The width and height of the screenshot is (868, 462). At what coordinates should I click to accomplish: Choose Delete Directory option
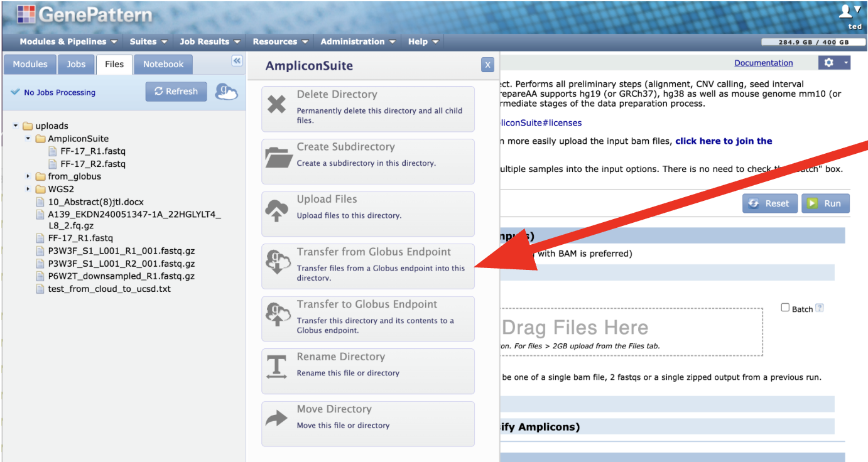(368, 109)
